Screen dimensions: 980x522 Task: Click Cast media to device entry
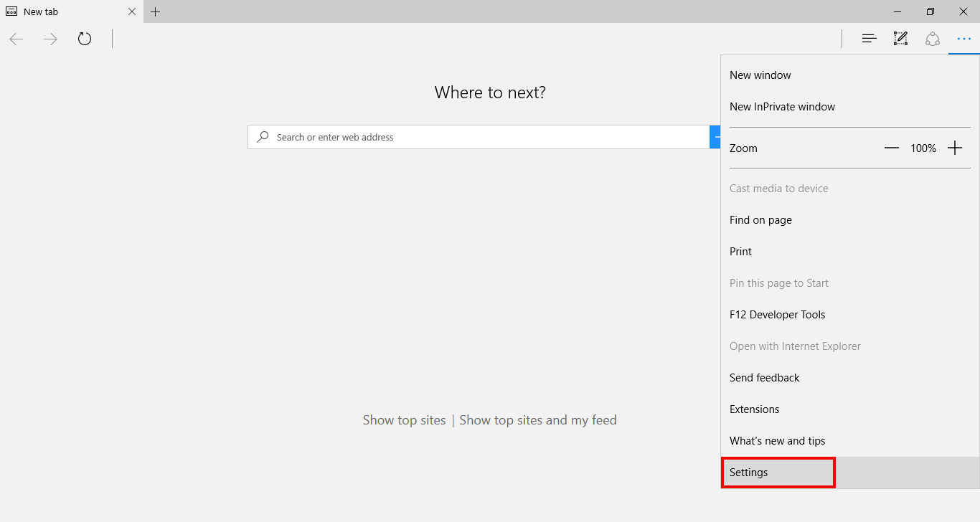click(850, 189)
